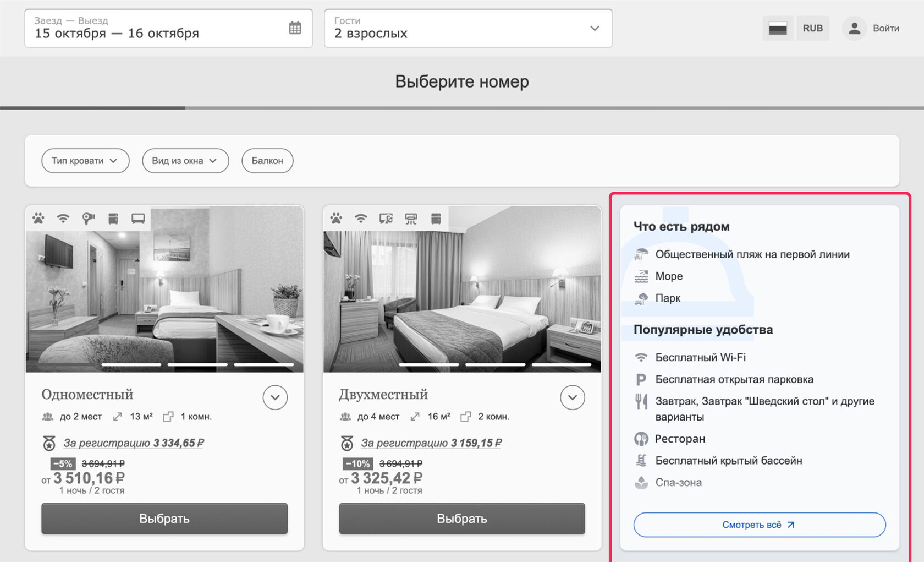This screenshot has width=924, height=562.
Task: Click the park tree icon beside Парк
Action: coord(641,298)
